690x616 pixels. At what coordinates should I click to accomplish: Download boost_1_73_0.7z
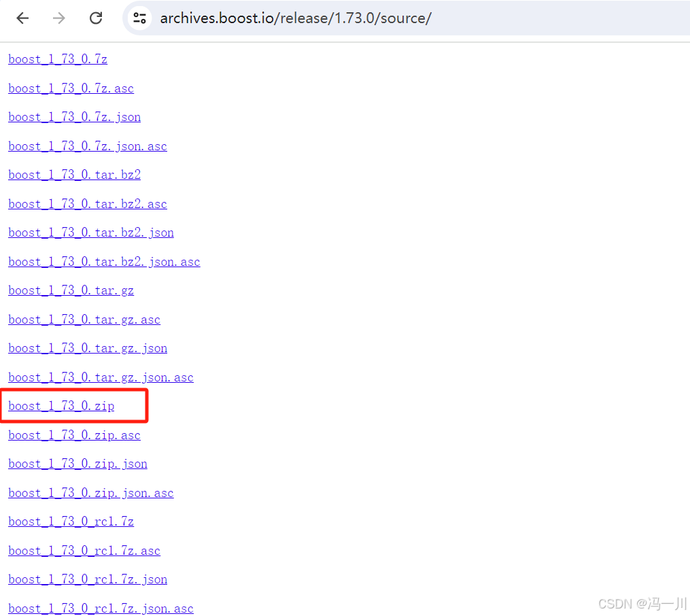[x=58, y=59]
